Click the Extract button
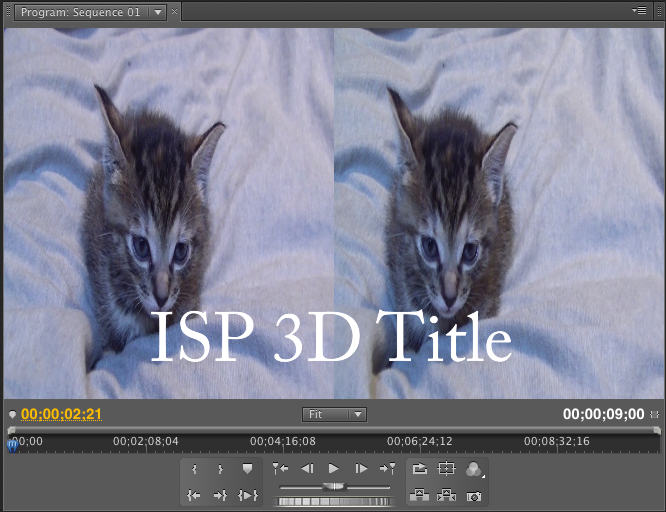This screenshot has height=512, width=666. (446, 495)
